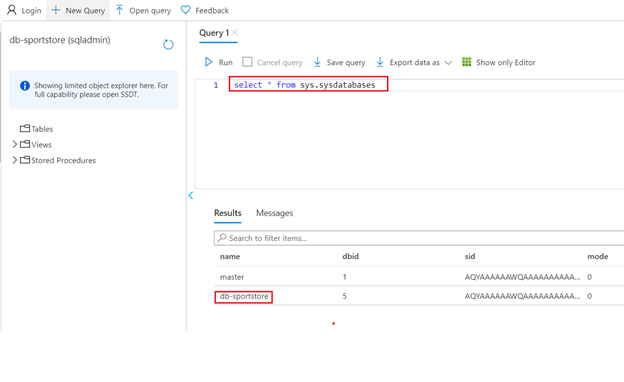The height and width of the screenshot is (382, 624).
Task: Click the Show only Editor label
Action: click(506, 62)
